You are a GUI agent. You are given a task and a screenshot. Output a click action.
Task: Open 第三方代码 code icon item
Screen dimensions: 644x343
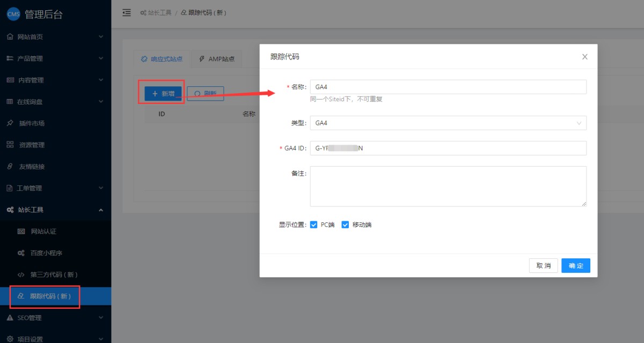pyautogui.click(x=21, y=274)
